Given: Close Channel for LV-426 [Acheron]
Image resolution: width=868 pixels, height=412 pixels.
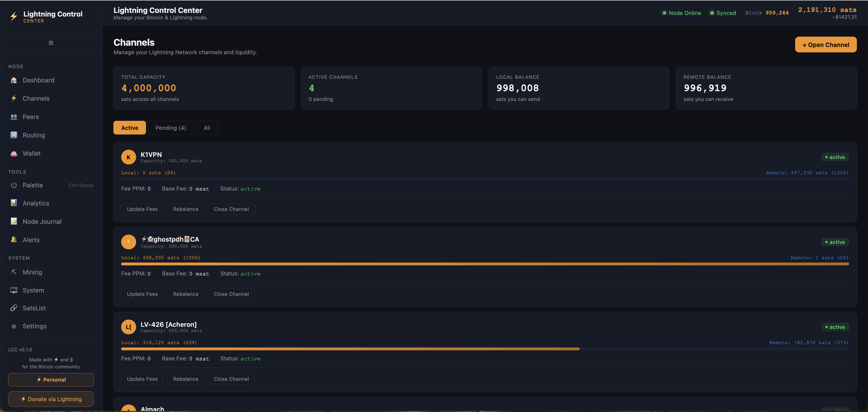Looking at the screenshot, I should (x=231, y=379).
